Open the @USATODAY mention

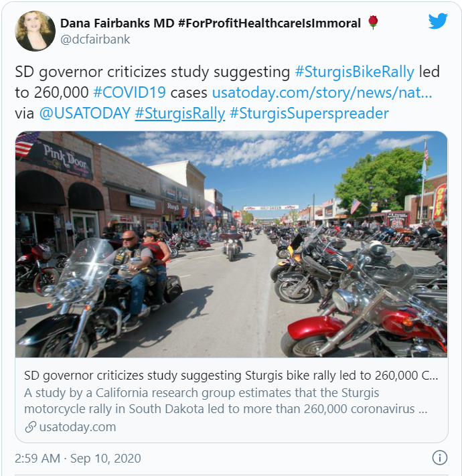pos(84,113)
